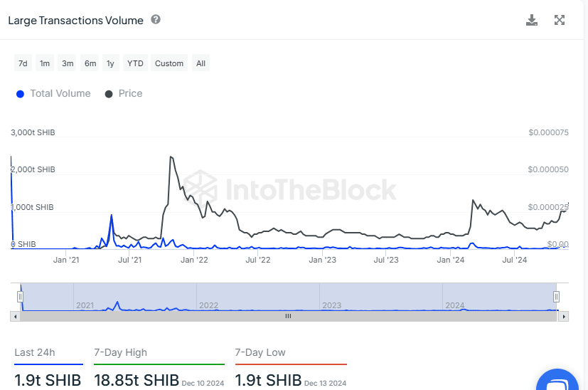Toggle Total Volume series visibility

tap(53, 93)
